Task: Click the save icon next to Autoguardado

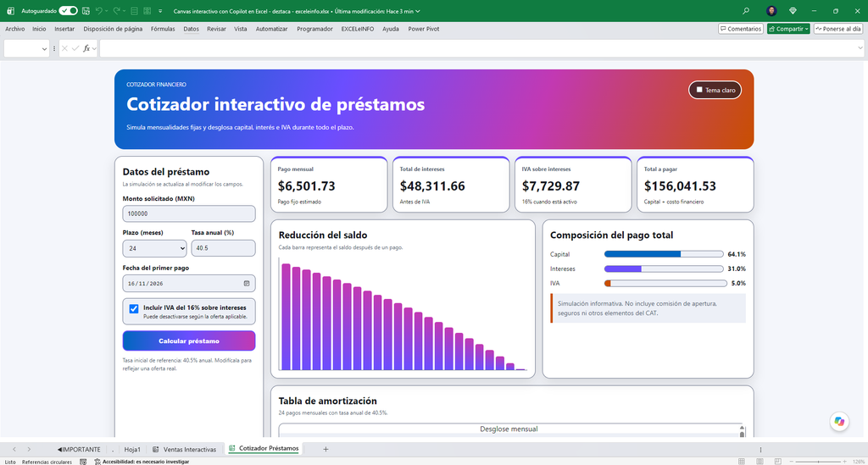Action: [86, 11]
